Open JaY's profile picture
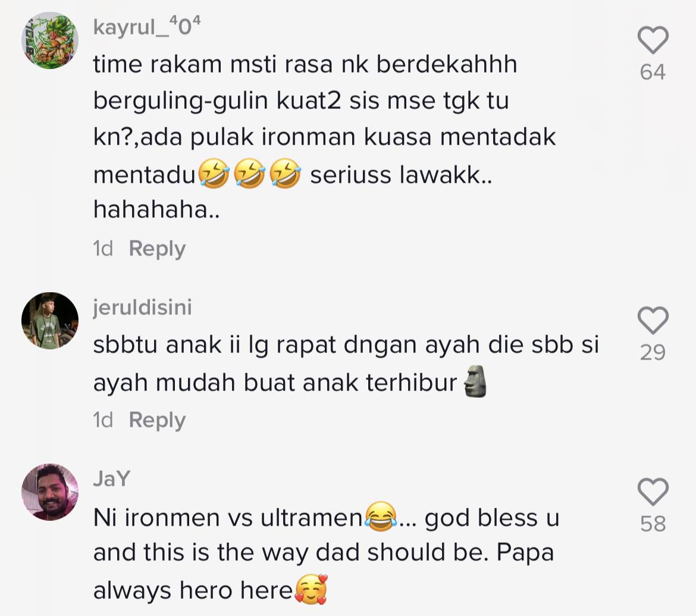Viewport: 696px width, 616px height. 50,492
